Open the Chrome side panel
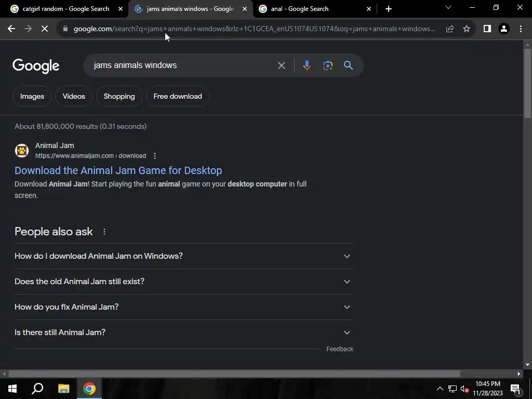Viewport: 532px width, 399px height. pos(487,29)
